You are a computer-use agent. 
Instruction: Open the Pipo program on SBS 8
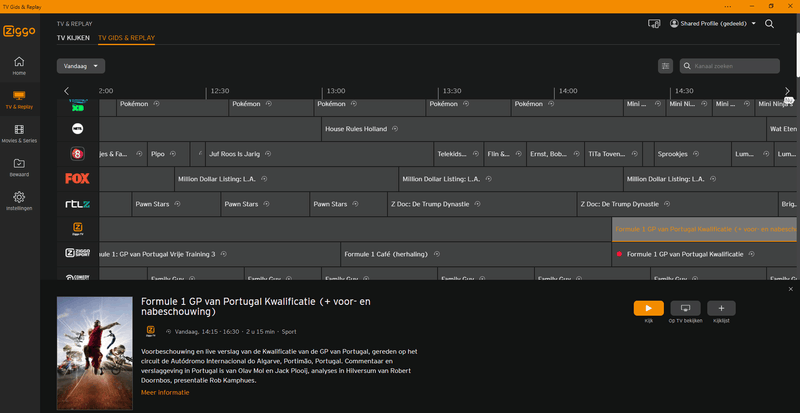pyautogui.click(x=168, y=154)
